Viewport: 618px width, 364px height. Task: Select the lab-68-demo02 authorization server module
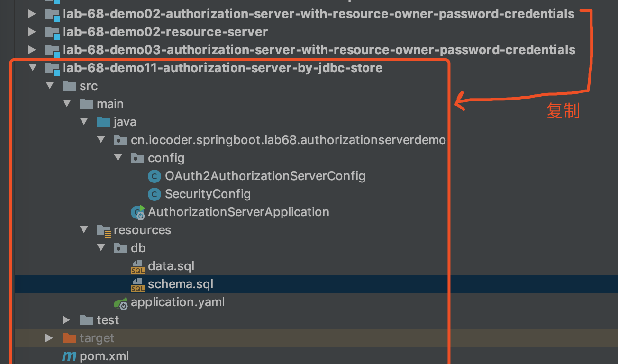click(x=318, y=14)
